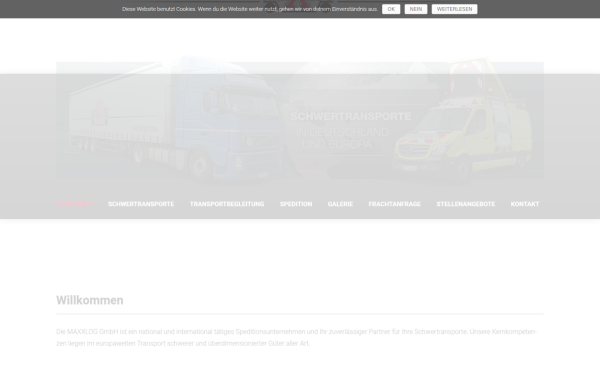Click the cookie notice text
The width and height of the screenshot is (600, 375).
point(249,9)
